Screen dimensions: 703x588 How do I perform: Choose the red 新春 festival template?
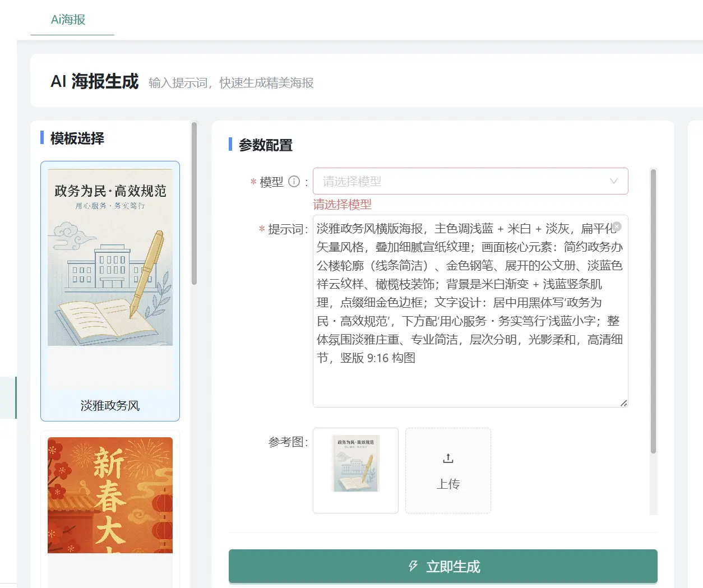(x=110, y=496)
